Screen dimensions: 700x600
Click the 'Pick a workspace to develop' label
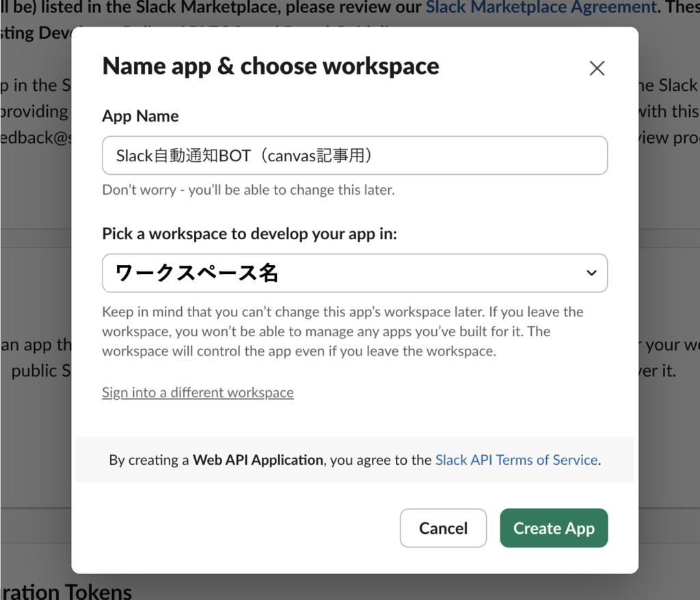point(250,234)
